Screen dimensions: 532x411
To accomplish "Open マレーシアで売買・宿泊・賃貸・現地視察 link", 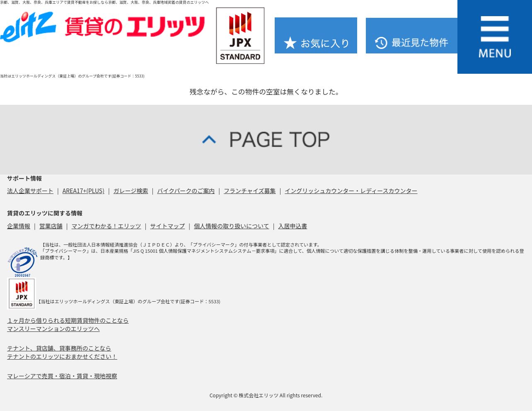I will coord(62,376).
